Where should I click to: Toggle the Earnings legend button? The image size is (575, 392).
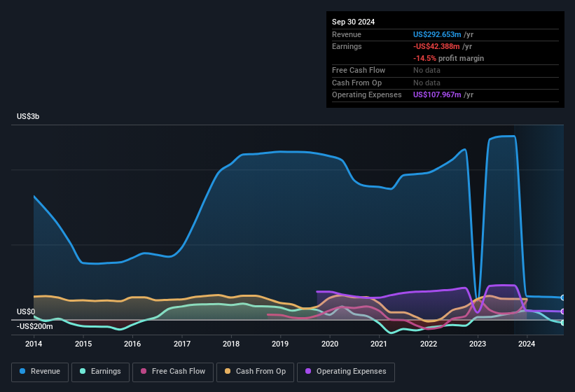[x=100, y=372]
